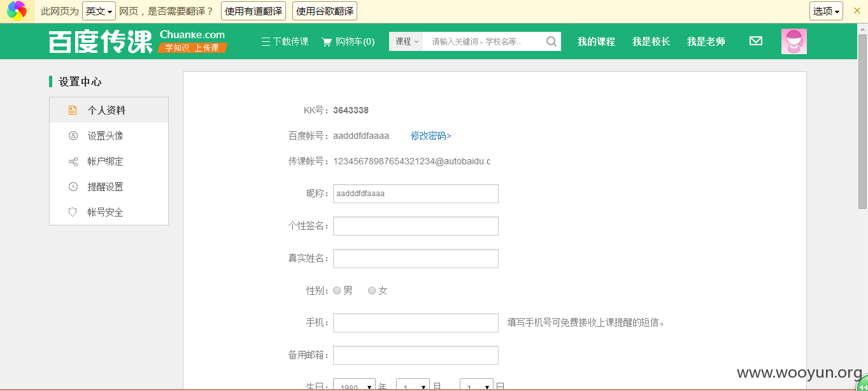Click the 修改密码 link
This screenshot has height=391, width=868.
pos(431,136)
